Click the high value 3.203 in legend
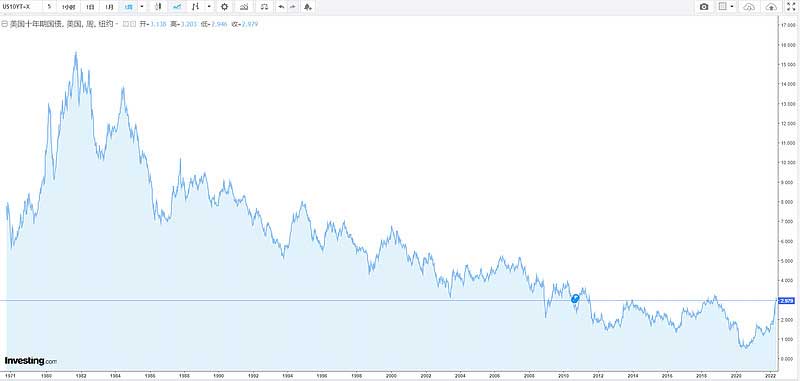 [189, 23]
